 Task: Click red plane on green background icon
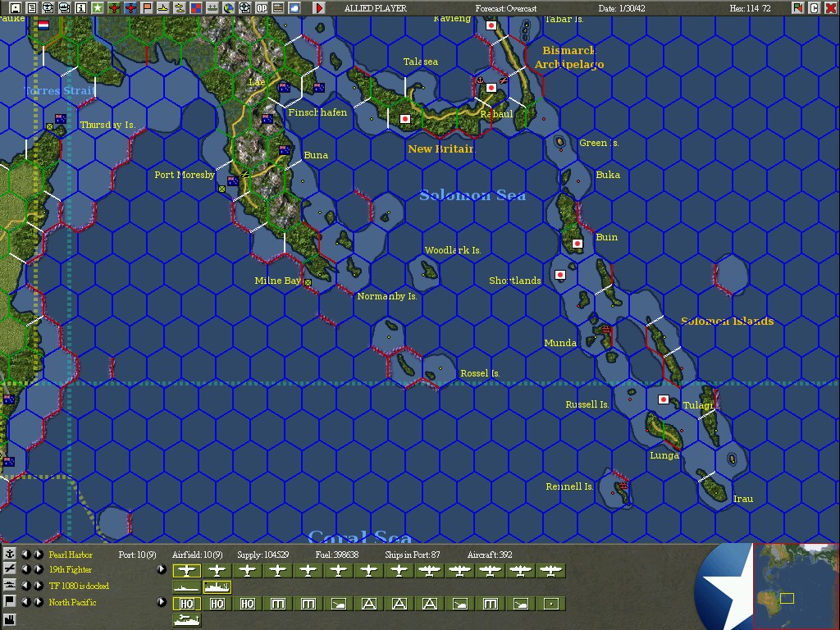(113, 7)
